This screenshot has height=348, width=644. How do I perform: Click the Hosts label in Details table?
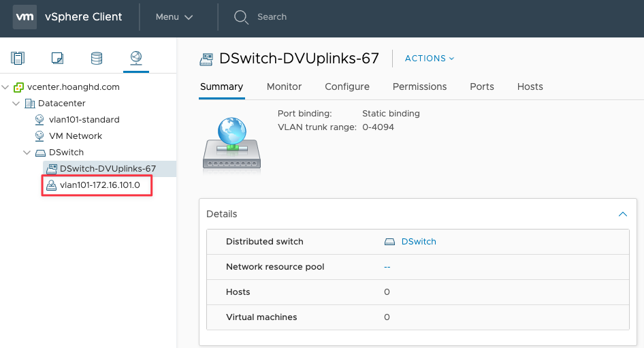pos(238,292)
